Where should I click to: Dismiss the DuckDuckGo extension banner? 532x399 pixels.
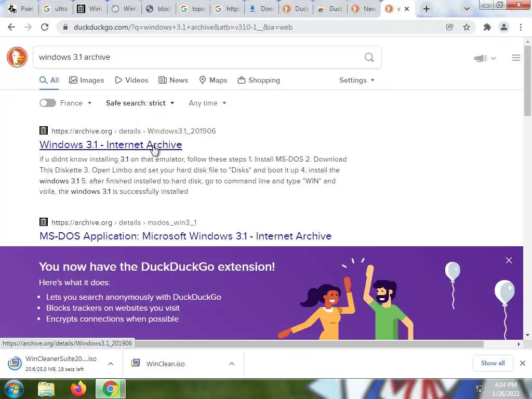[x=509, y=260]
